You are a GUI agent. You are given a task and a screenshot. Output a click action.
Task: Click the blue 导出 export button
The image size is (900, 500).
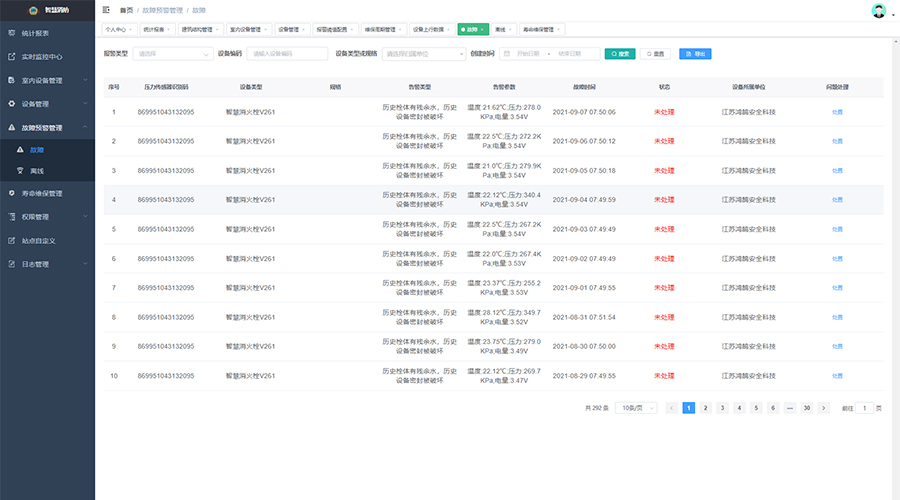point(695,53)
